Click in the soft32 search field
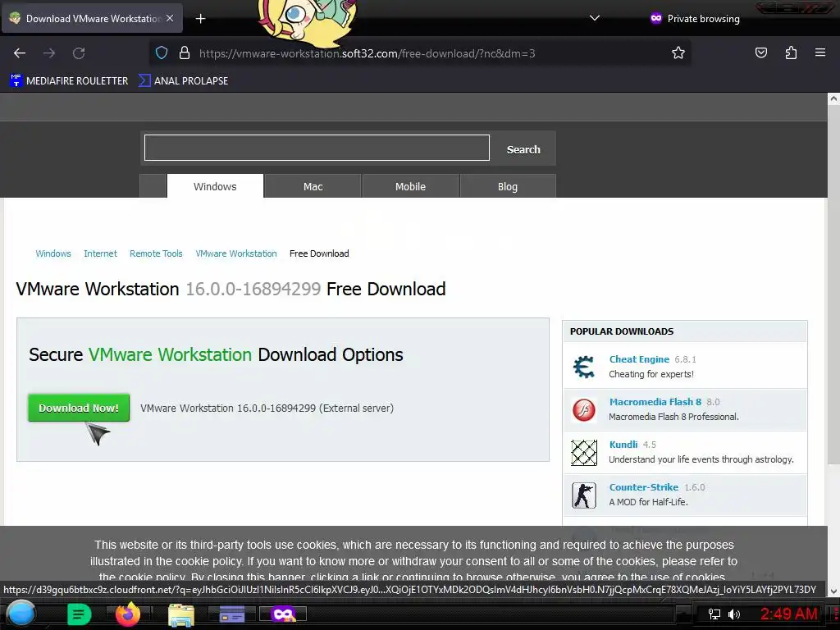 coord(317,148)
